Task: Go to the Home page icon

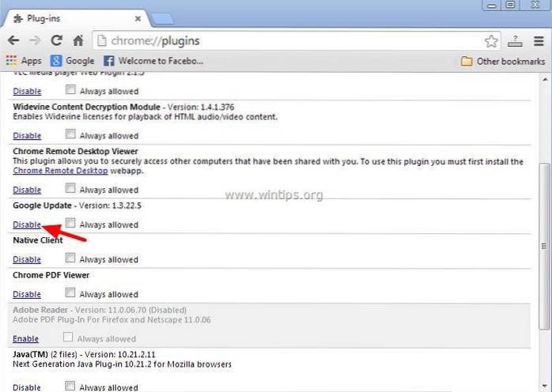Action: click(78, 40)
